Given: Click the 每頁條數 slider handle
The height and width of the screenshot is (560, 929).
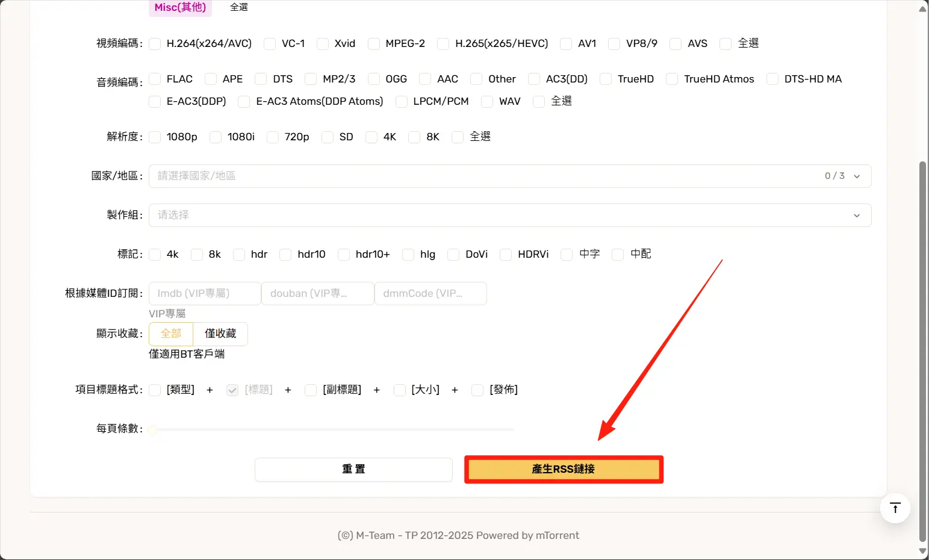Looking at the screenshot, I should coord(153,429).
